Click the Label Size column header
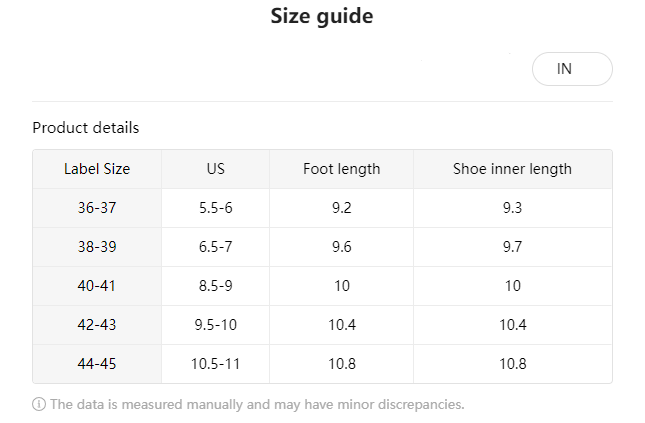 pyautogui.click(x=97, y=169)
